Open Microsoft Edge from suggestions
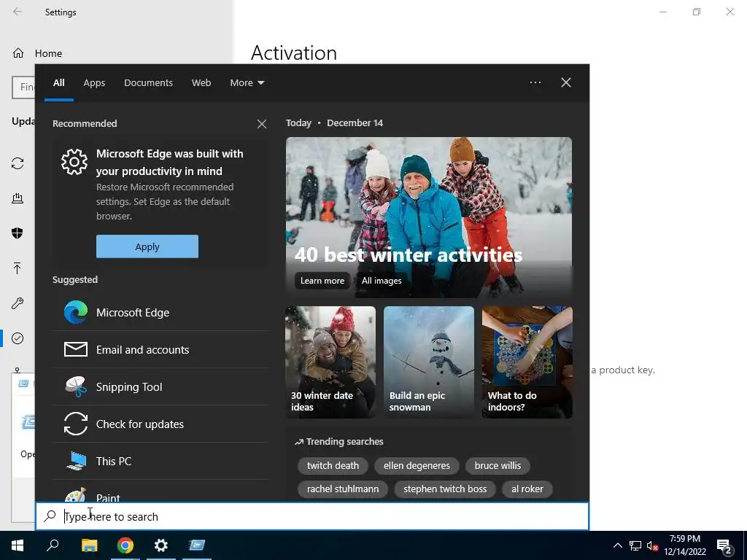The height and width of the screenshot is (560, 747). click(x=160, y=312)
